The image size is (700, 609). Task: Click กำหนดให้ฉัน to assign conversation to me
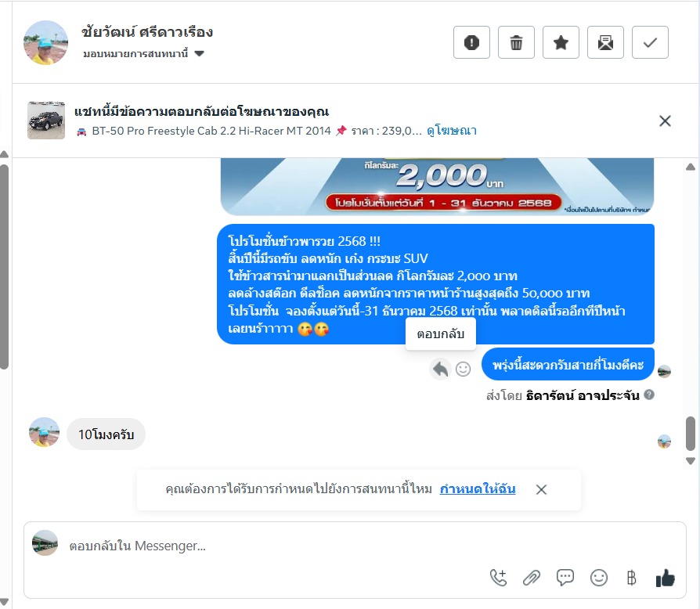pos(477,489)
